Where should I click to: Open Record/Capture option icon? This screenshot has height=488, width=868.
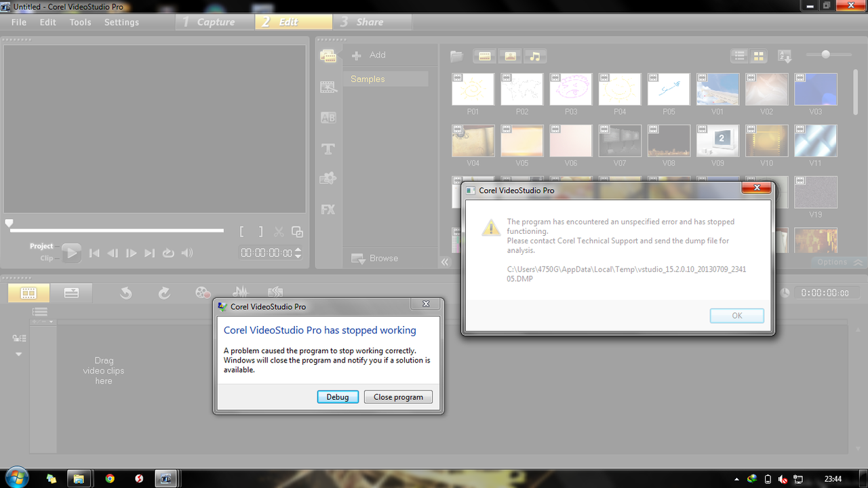202,293
